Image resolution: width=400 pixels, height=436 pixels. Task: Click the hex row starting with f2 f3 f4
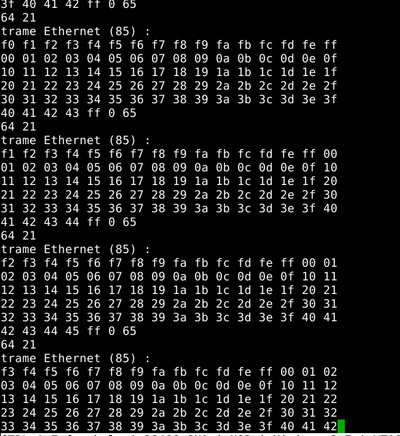point(169,263)
